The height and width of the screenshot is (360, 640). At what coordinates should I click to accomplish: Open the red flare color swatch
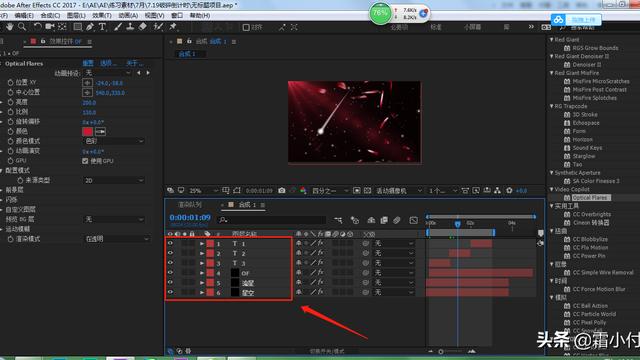coord(87,131)
